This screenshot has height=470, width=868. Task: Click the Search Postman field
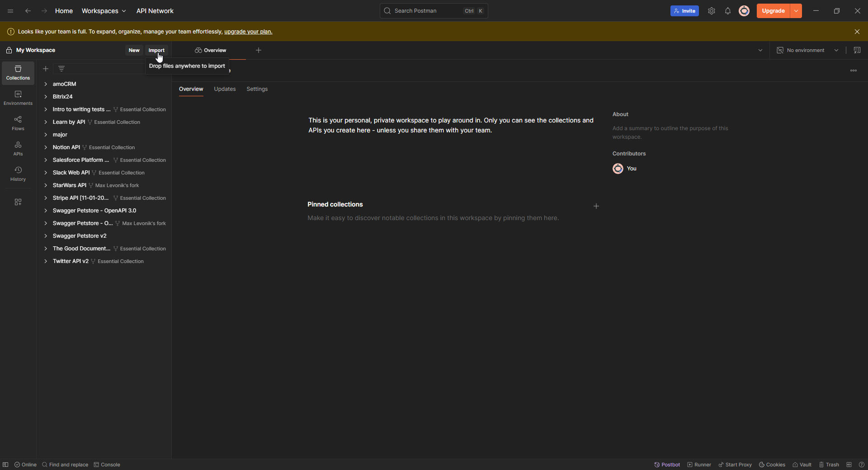coord(434,11)
